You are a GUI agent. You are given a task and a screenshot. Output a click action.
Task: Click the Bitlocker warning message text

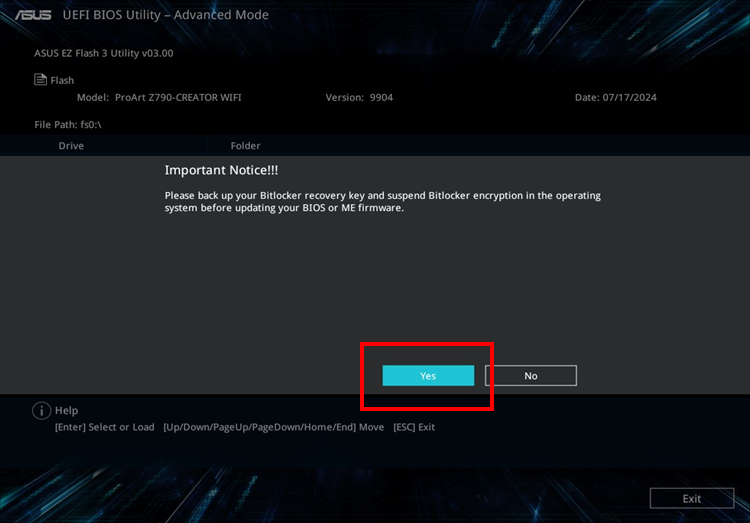383,201
